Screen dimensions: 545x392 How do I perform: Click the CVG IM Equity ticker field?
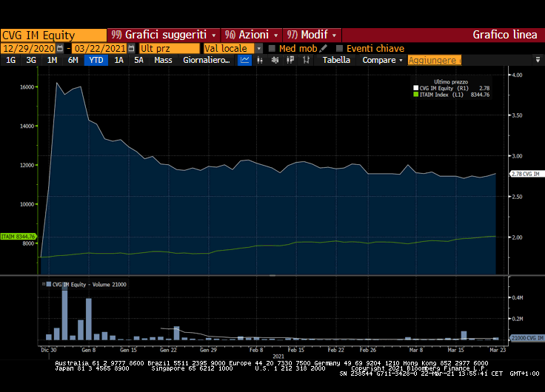(53, 35)
